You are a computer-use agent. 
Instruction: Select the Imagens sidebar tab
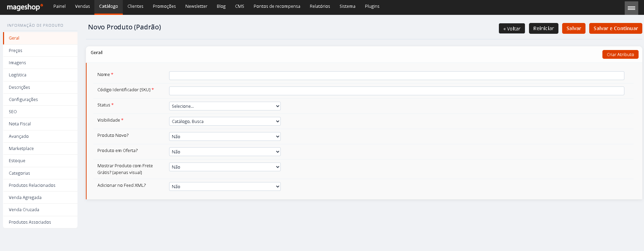(x=40, y=63)
